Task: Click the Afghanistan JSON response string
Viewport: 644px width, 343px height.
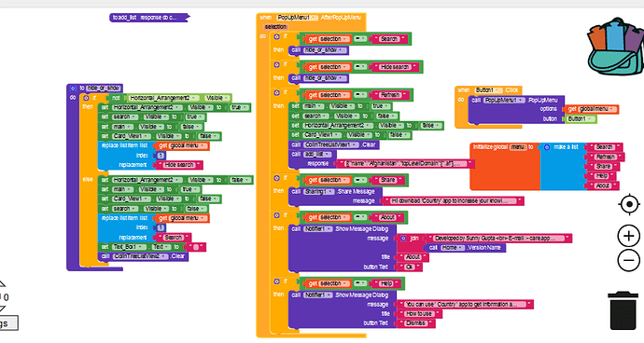Action: tap(405, 164)
